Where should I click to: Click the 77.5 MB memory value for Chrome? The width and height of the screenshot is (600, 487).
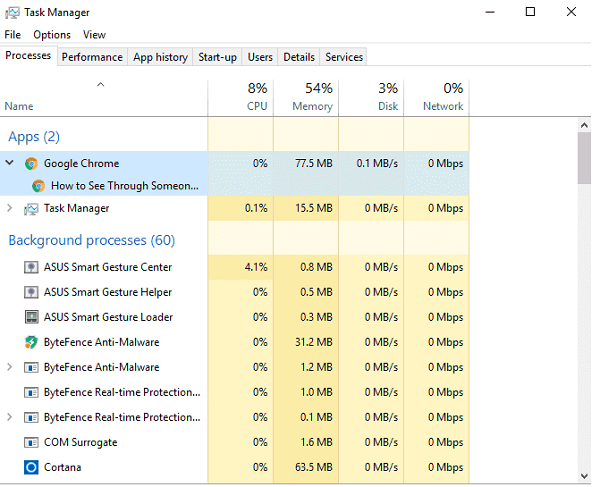point(314,164)
